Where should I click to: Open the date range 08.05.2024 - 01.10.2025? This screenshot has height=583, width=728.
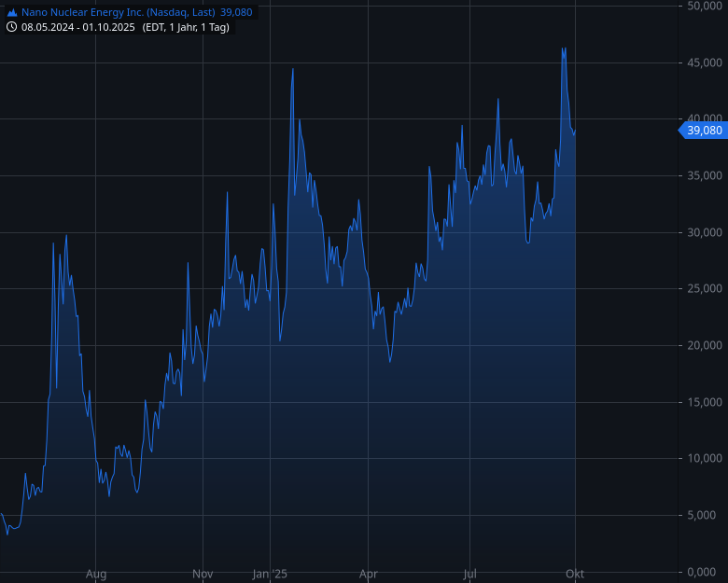[x=78, y=27]
